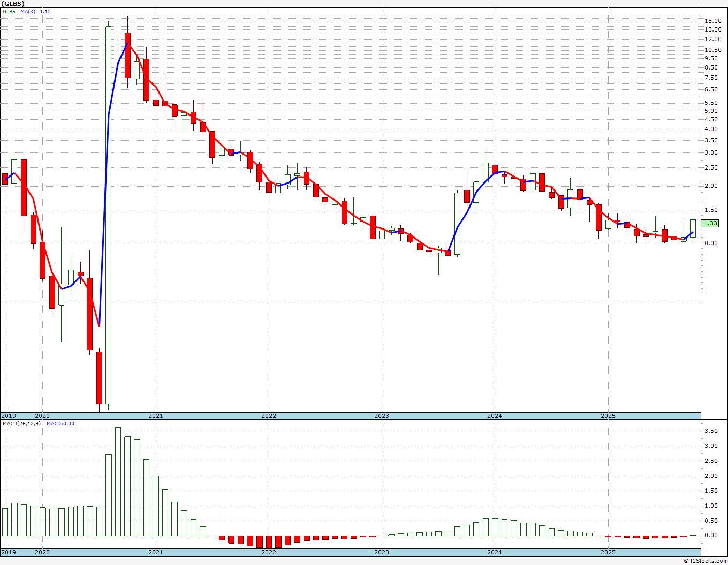This screenshot has width=728, height=565.
Task: Select the 2.00 label on price axis
Action: click(710, 186)
